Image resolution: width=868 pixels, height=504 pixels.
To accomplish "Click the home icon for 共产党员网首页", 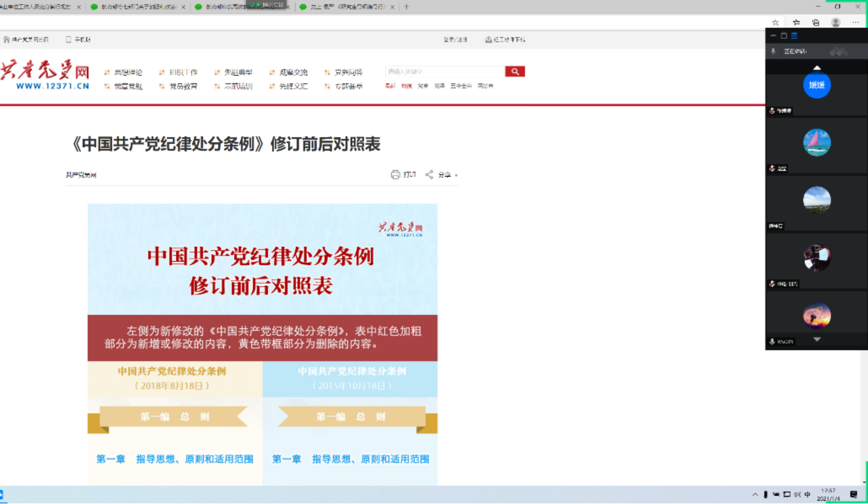I will (7, 40).
